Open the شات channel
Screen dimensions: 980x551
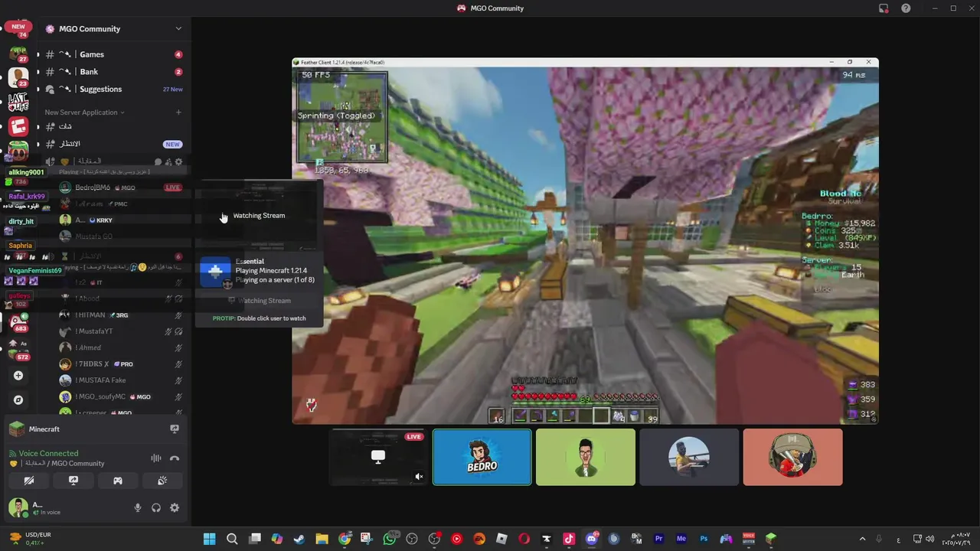tap(113, 127)
